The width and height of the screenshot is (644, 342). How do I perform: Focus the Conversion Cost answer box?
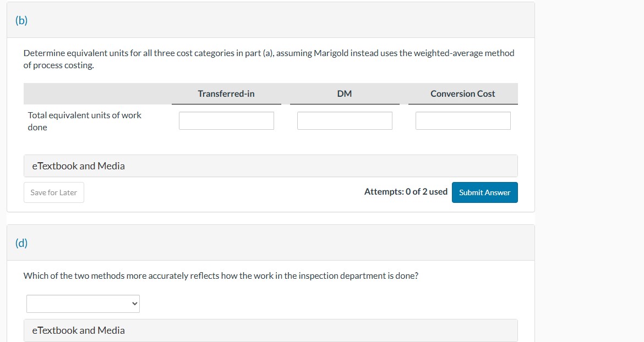pos(463,121)
